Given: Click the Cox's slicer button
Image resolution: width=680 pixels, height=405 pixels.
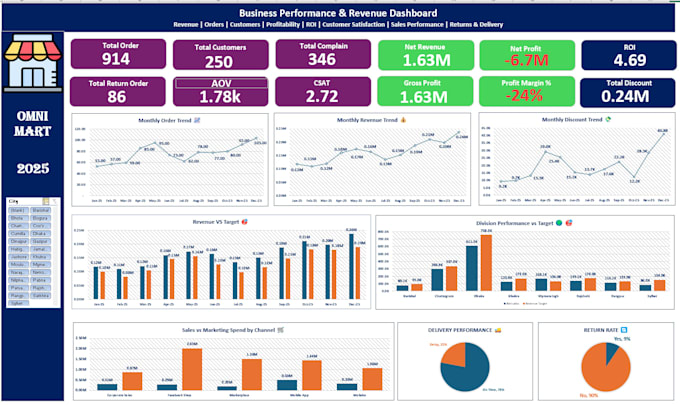Looking at the screenshot, I should [40, 226].
